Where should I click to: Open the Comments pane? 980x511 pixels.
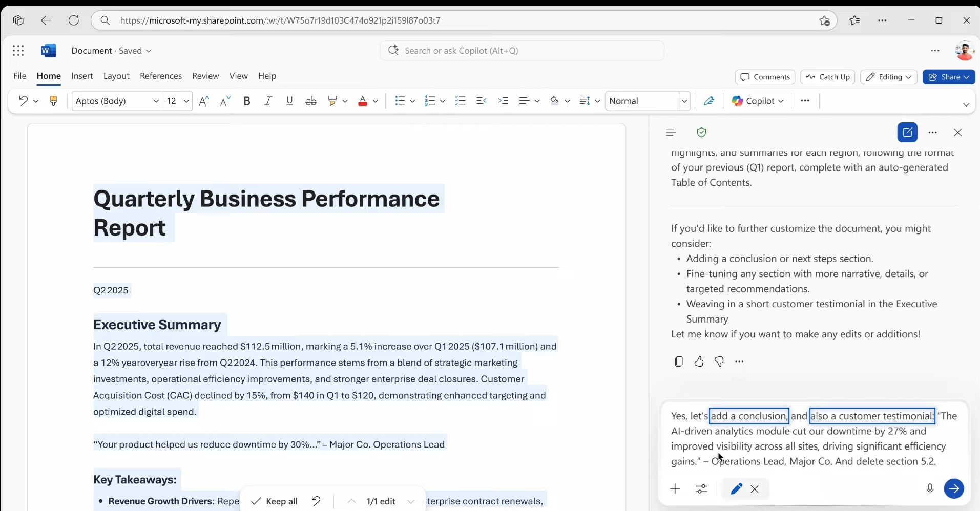pos(765,77)
